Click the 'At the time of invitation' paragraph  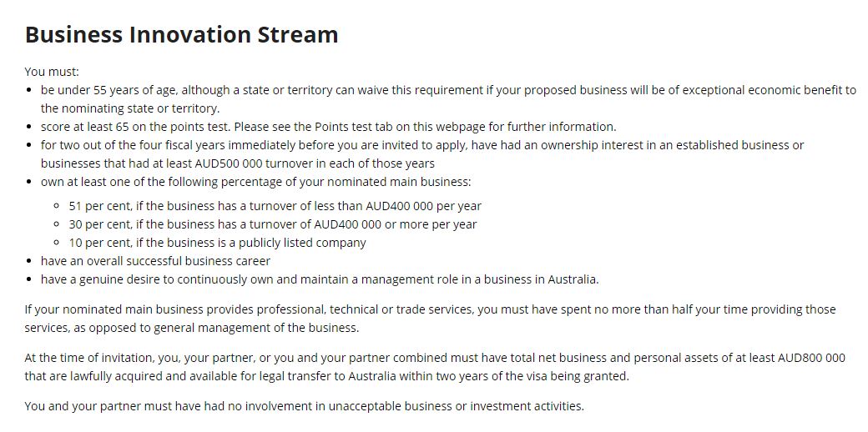point(435,367)
